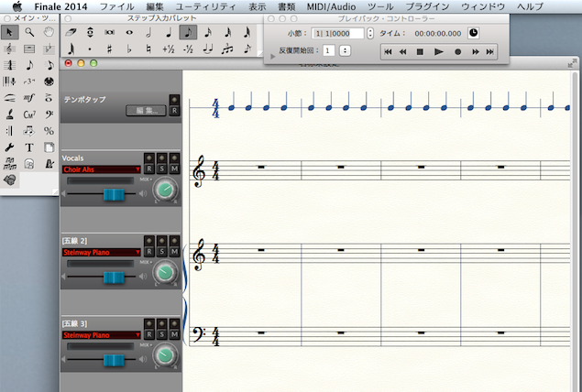Select the Chord tool (CM7 icon)

[x=29, y=114]
